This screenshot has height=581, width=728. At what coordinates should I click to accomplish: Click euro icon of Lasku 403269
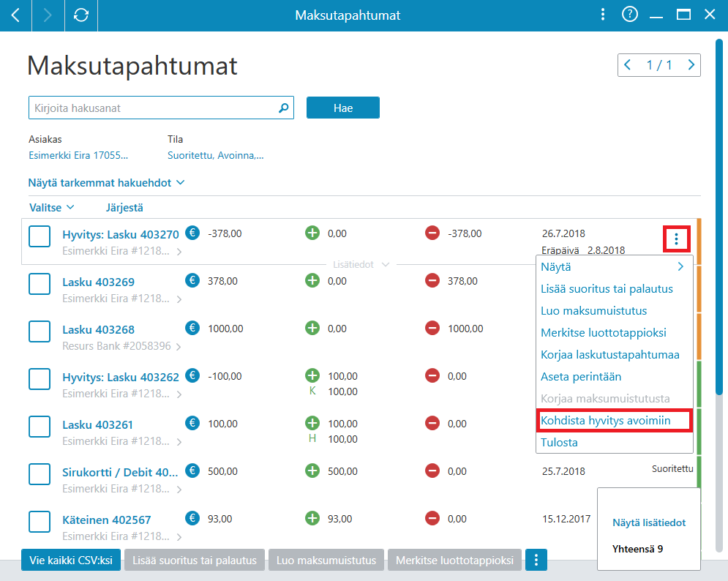pyautogui.click(x=192, y=280)
